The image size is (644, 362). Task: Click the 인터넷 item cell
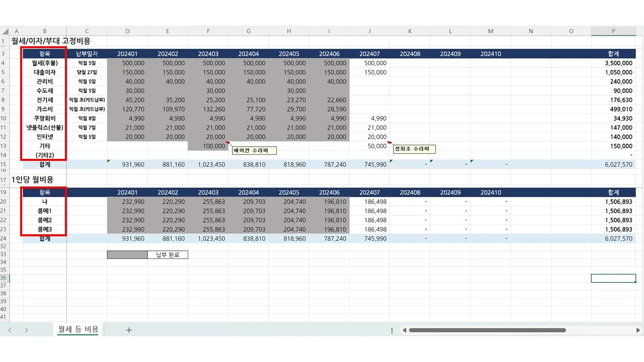click(x=45, y=137)
